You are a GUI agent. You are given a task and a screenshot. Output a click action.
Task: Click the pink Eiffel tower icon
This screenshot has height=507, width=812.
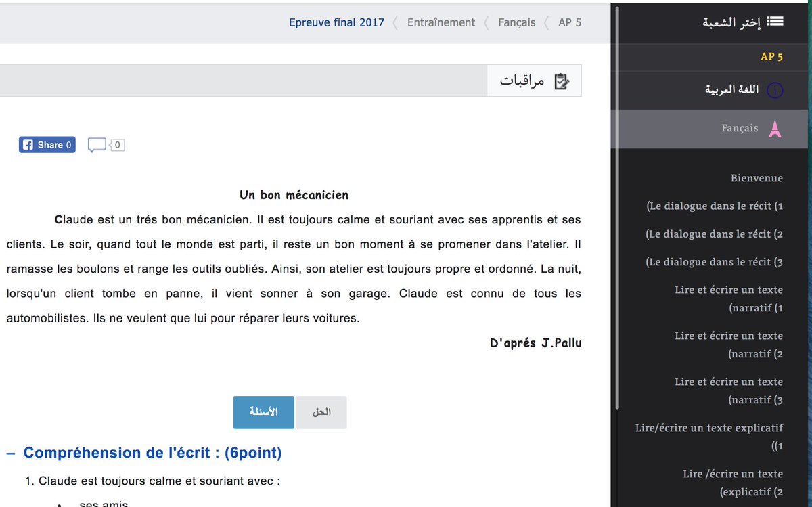(x=775, y=129)
